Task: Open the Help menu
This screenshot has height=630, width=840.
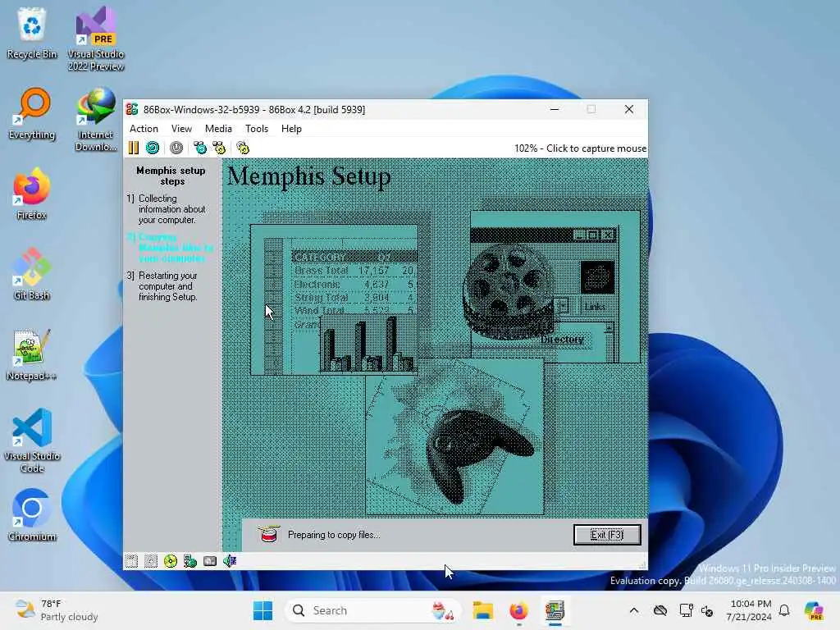Action: 291,129
